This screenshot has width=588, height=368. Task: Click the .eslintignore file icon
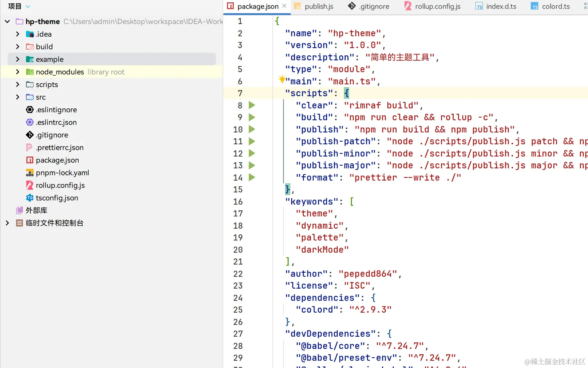click(30, 110)
